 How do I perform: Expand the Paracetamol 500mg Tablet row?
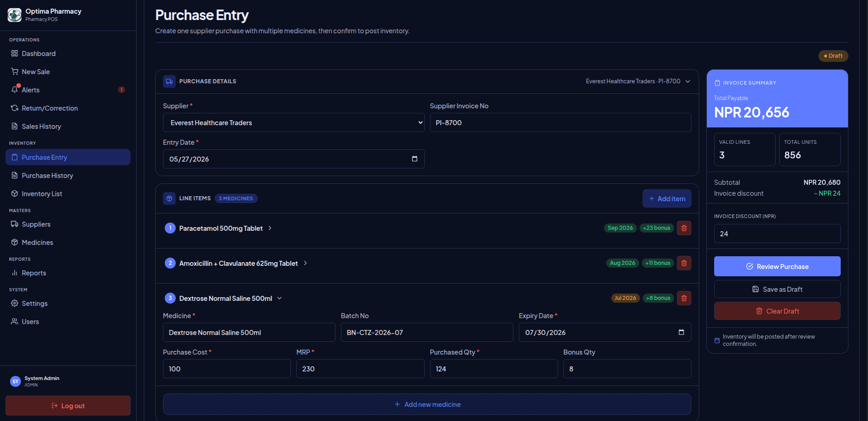pos(270,228)
